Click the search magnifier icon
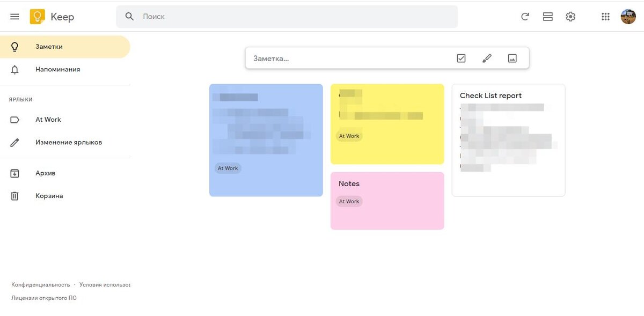The height and width of the screenshot is (316, 644). (129, 17)
